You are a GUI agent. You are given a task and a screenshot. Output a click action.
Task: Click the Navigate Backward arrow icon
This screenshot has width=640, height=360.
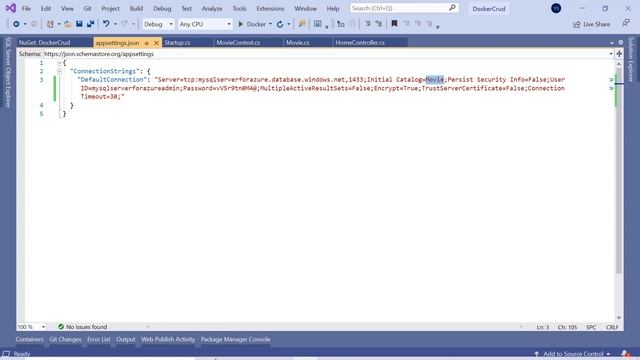[x=16, y=24]
